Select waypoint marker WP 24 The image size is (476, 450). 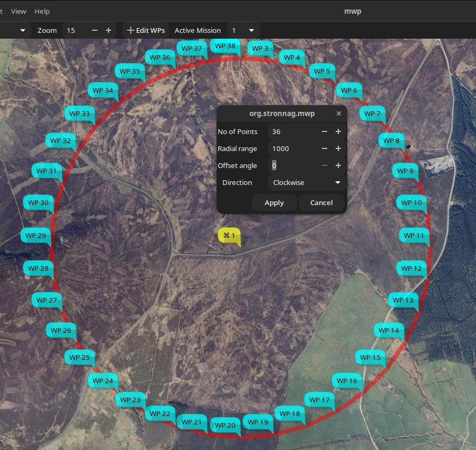pyautogui.click(x=103, y=381)
